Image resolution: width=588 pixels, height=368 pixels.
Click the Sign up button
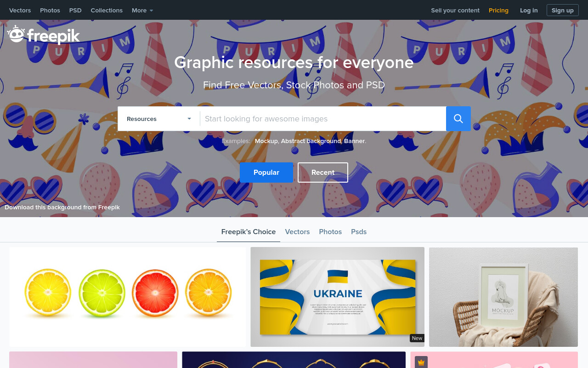point(563,10)
